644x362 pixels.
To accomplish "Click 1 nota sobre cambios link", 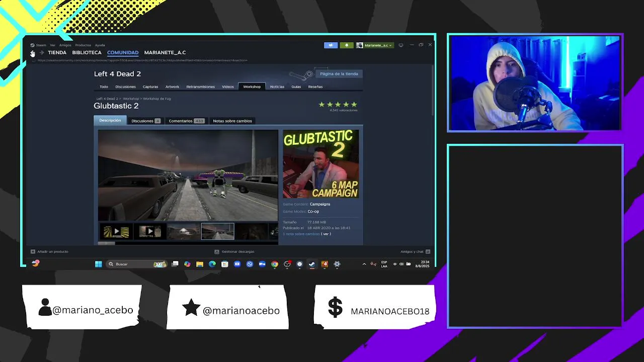I will [x=301, y=234].
